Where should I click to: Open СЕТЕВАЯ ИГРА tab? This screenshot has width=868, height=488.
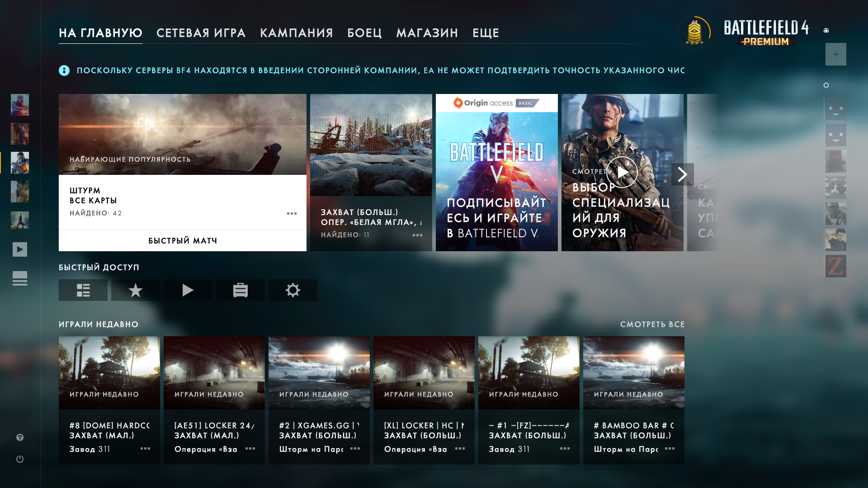pyautogui.click(x=201, y=33)
